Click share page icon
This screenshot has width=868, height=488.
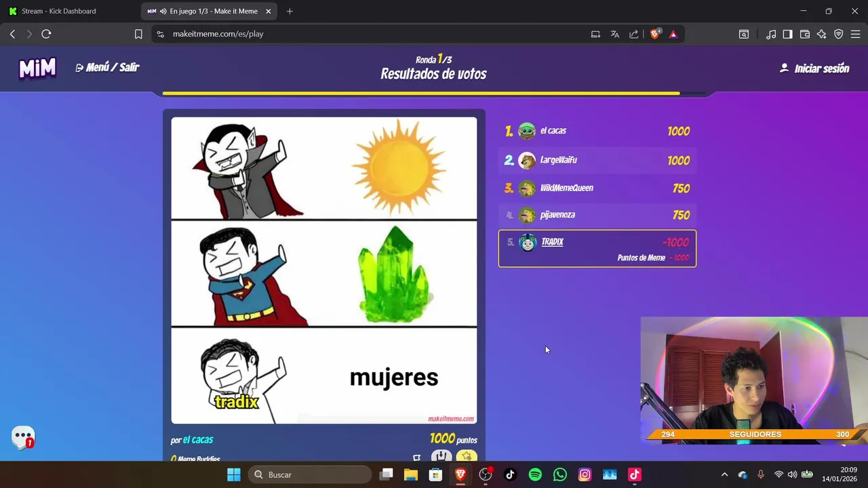[633, 34]
